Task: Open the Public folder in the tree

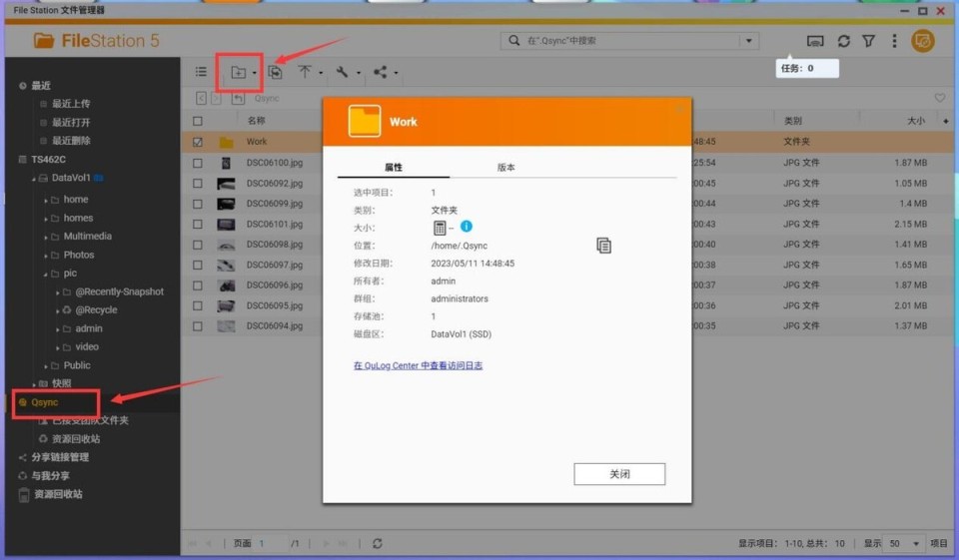Action: coord(77,365)
